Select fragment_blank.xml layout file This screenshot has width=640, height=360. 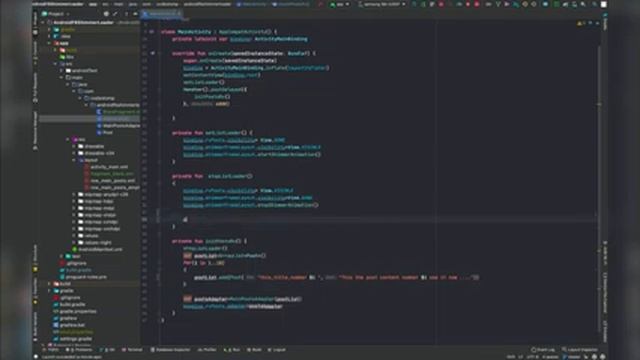109,174
